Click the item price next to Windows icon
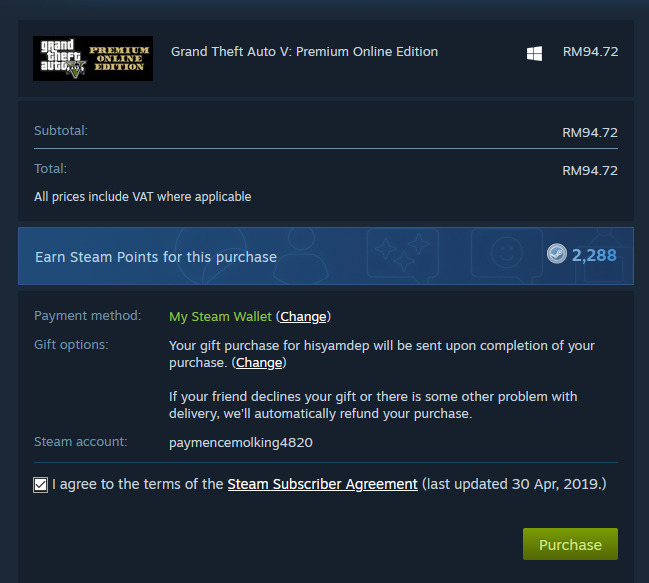The height and width of the screenshot is (583, 649). [590, 52]
